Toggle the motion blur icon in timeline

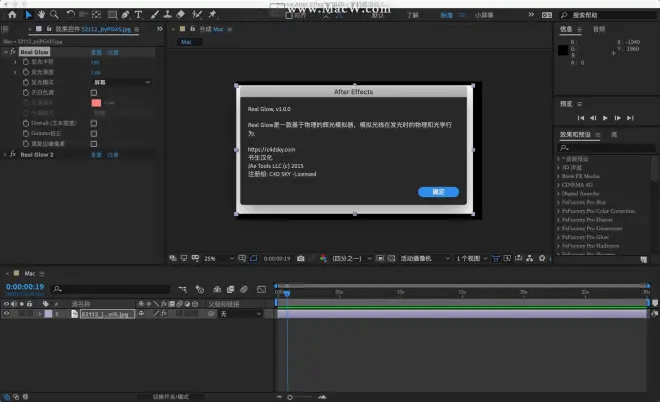tap(244, 289)
